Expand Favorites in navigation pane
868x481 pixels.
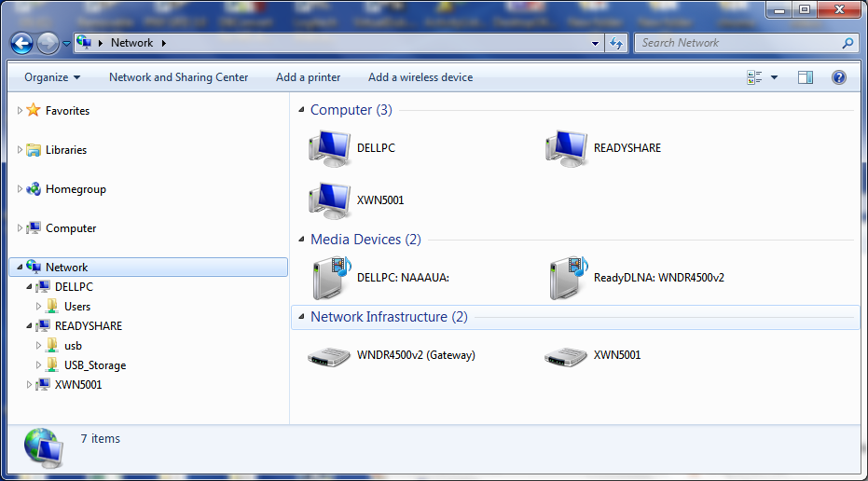(x=20, y=111)
